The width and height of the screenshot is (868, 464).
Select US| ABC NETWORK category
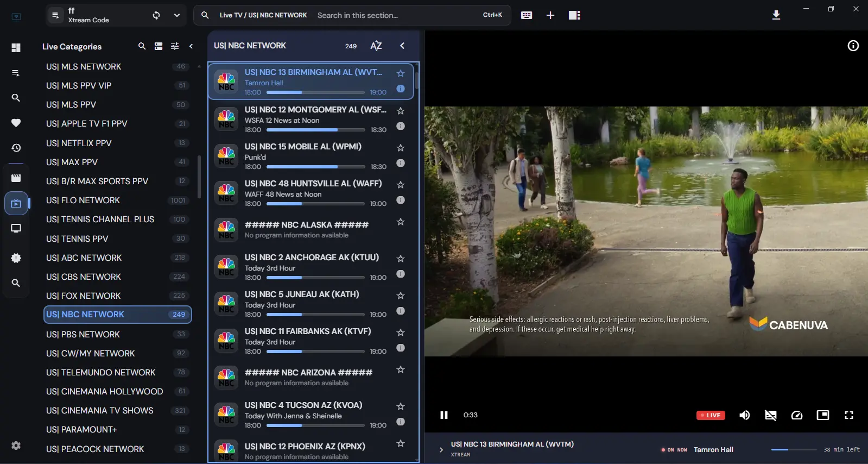coord(117,258)
